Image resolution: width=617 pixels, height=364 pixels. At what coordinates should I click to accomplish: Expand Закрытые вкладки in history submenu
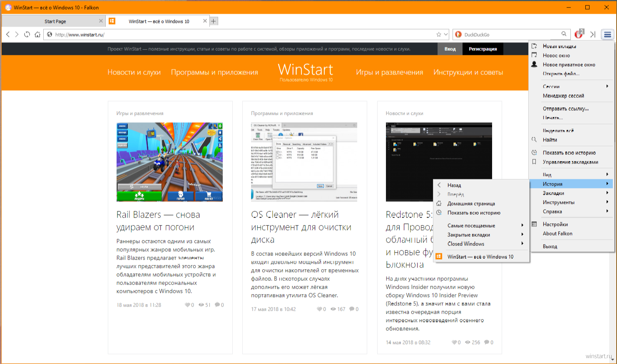click(481, 235)
